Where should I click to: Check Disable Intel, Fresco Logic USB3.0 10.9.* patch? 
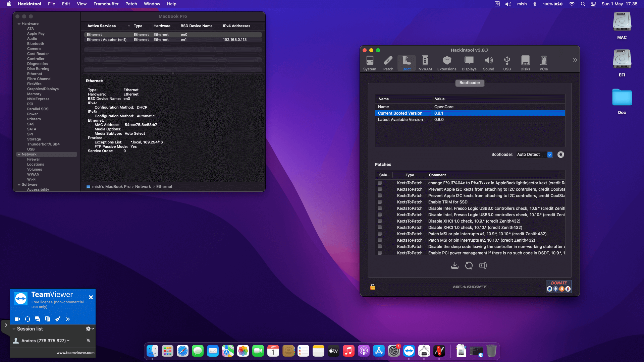point(380,208)
